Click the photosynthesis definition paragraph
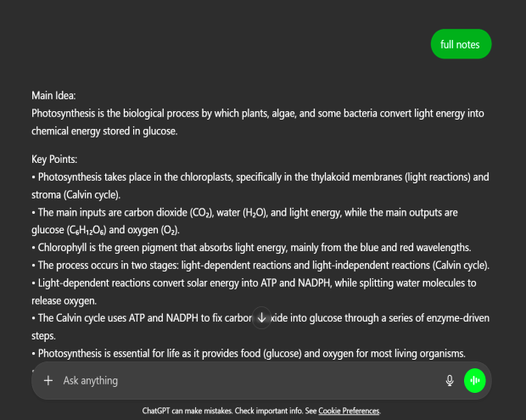 258,122
